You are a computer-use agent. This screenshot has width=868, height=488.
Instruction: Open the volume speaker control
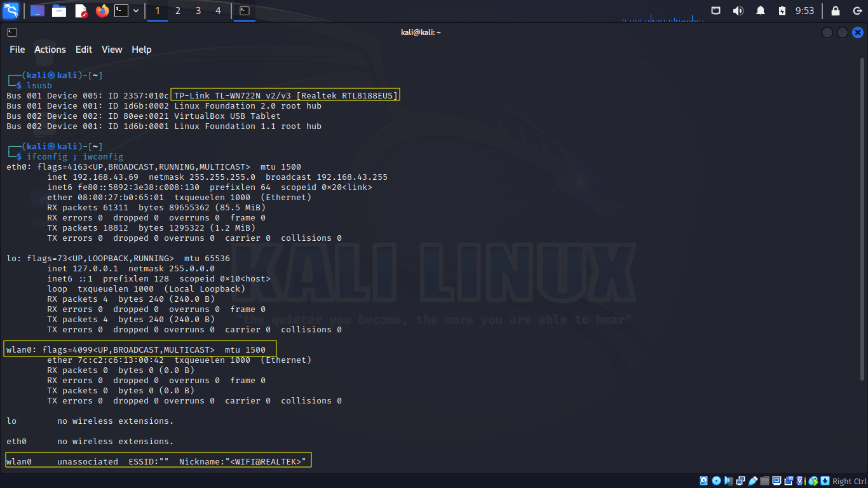coord(738,11)
